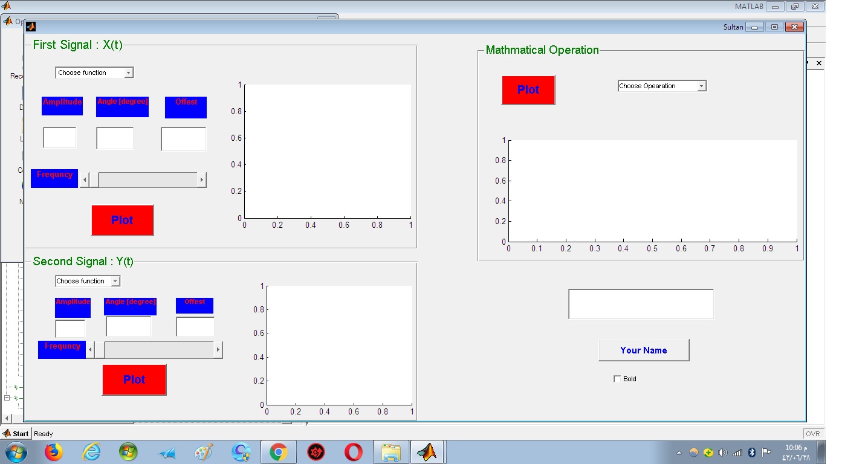This screenshot has height=464, width=868.
Task: Click Second Signal Amplitude label
Action: [x=73, y=308]
